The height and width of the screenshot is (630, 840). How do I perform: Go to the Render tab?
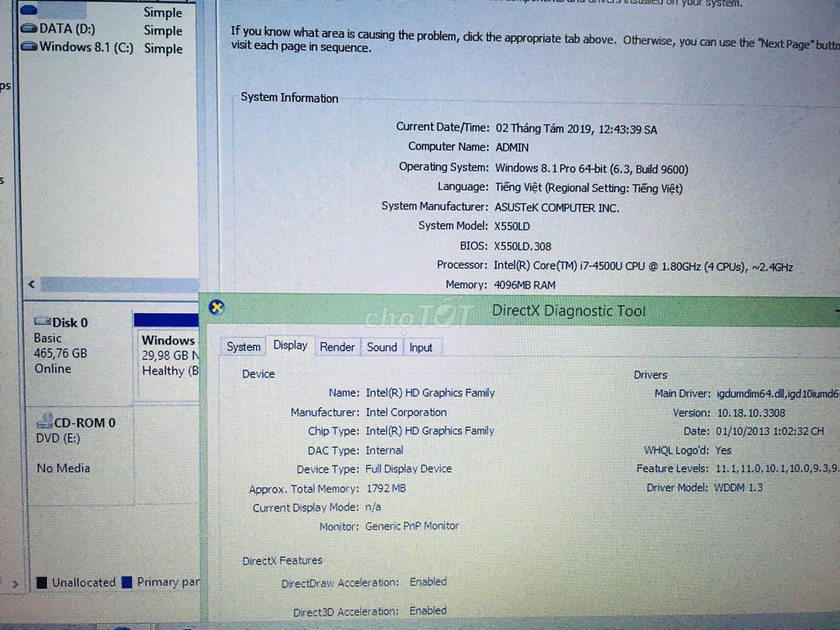[x=337, y=347]
